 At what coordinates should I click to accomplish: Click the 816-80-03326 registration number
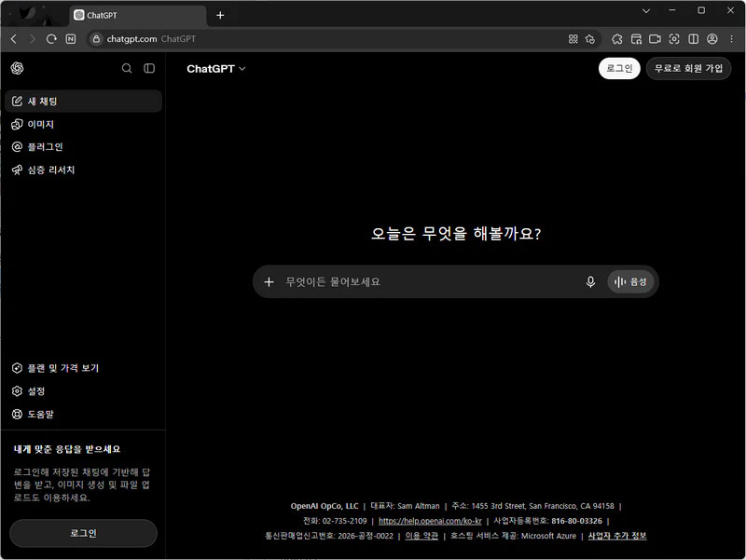coord(576,521)
